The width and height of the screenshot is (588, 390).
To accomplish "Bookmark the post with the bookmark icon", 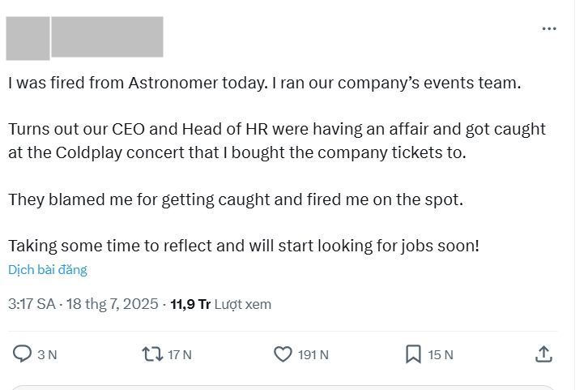I will click(413, 354).
